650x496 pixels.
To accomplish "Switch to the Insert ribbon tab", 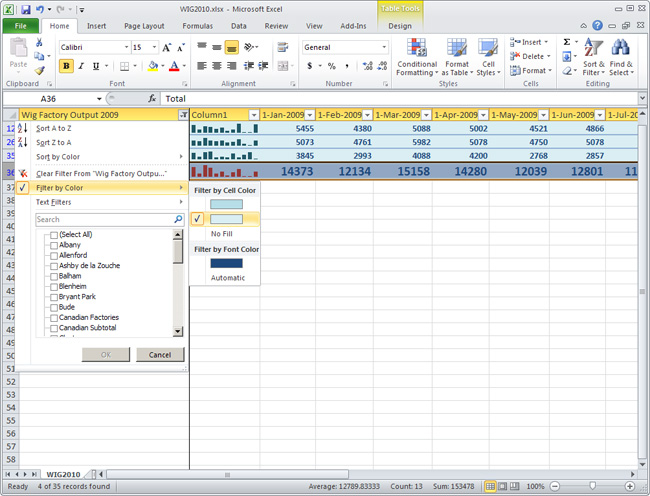I will (96, 26).
